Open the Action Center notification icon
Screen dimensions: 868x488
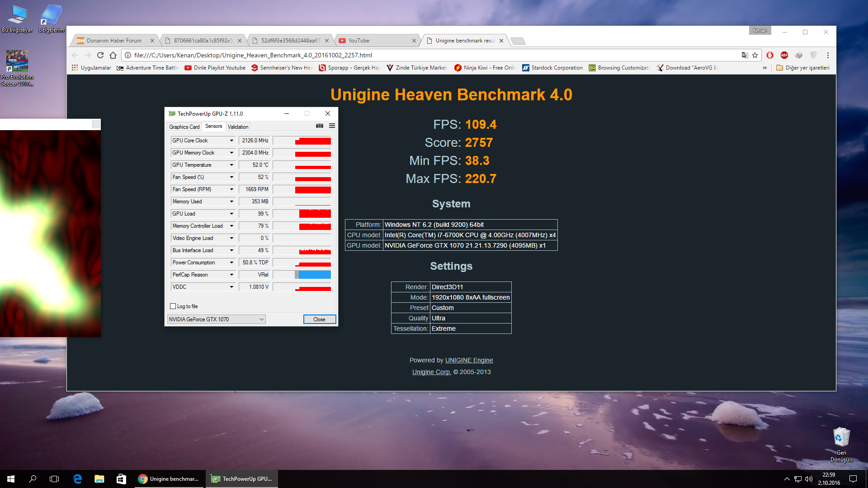853,479
